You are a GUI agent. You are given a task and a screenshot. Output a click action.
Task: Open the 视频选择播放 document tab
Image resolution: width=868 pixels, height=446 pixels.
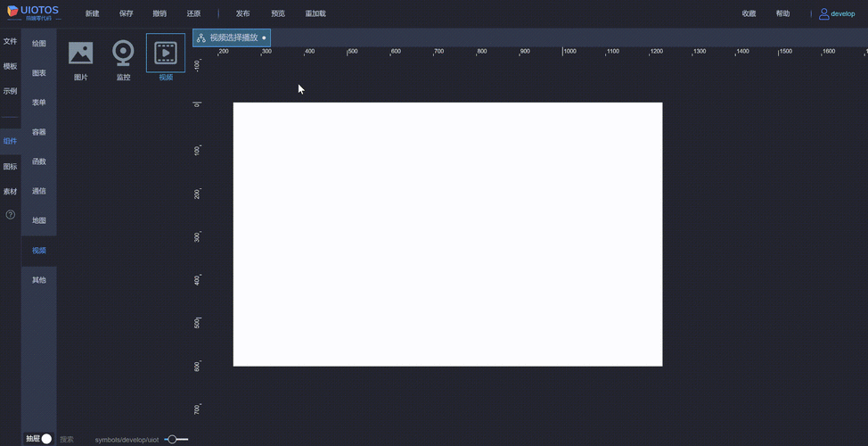click(x=233, y=38)
